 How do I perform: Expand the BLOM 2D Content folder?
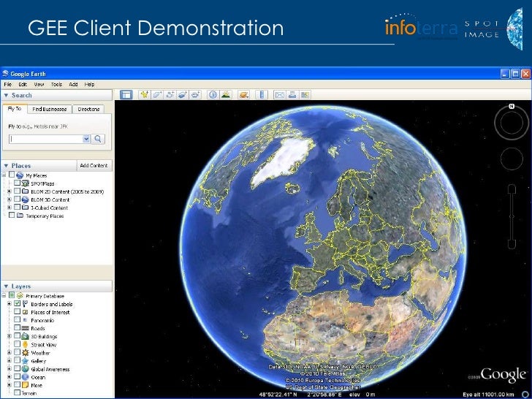(9, 191)
